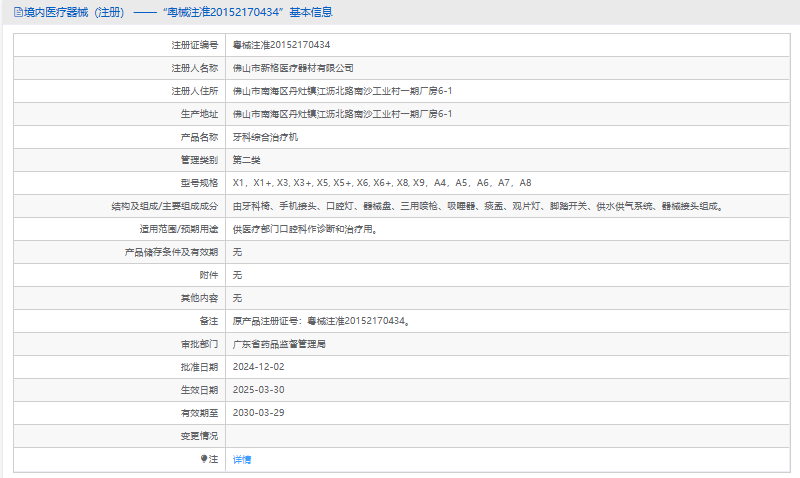
Task: Click the document icon beside 境内医疗器械 heading
Action: [18, 12]
